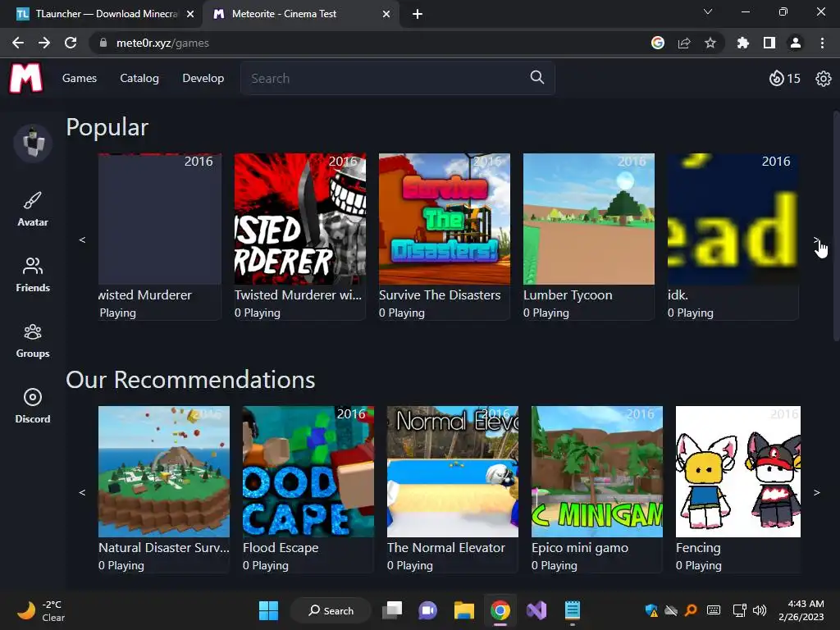Show next Recommendations with right arrow

click(816, 492)
